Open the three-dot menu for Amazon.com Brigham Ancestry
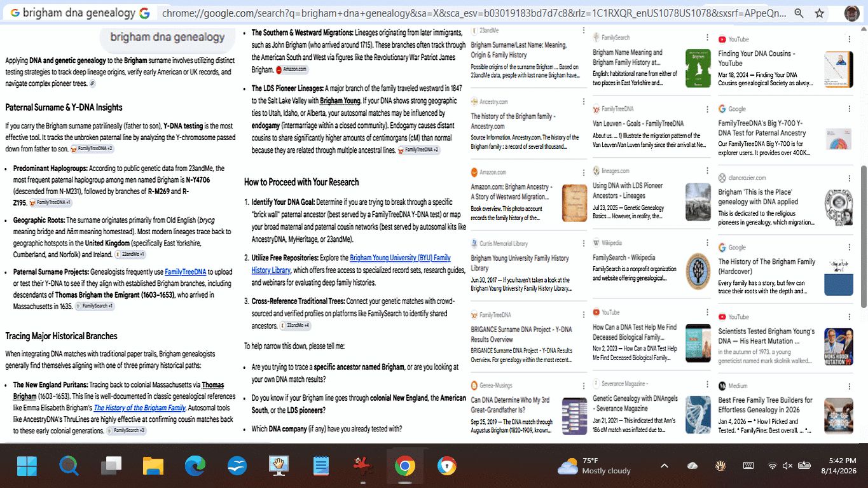The image size is (868, 488). point(583,173)
